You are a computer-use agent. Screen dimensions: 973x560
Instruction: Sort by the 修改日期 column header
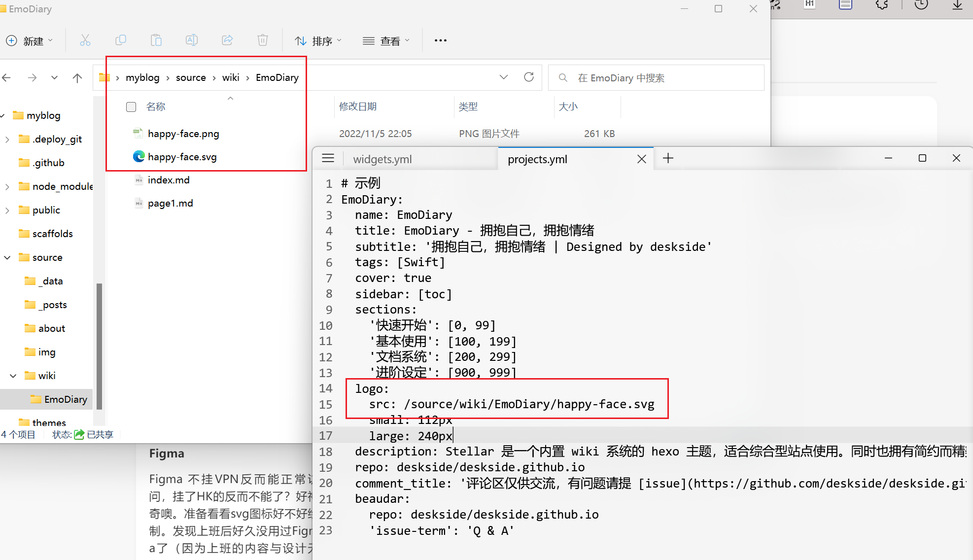click(x=358, y=106)
